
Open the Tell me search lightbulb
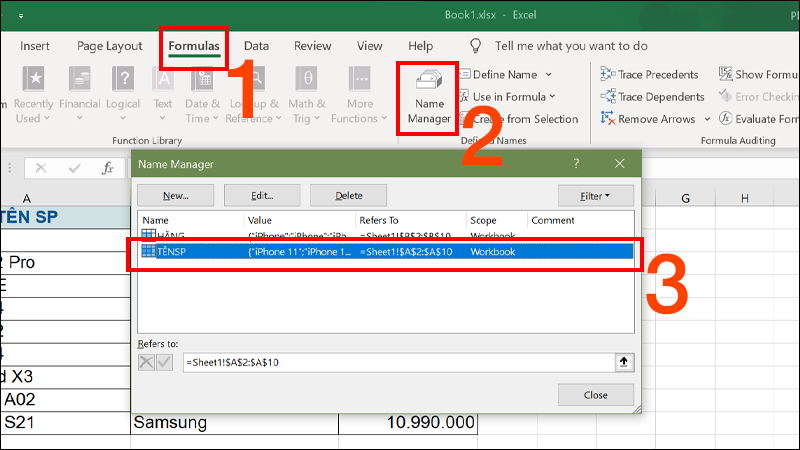[x=476, y=46]
